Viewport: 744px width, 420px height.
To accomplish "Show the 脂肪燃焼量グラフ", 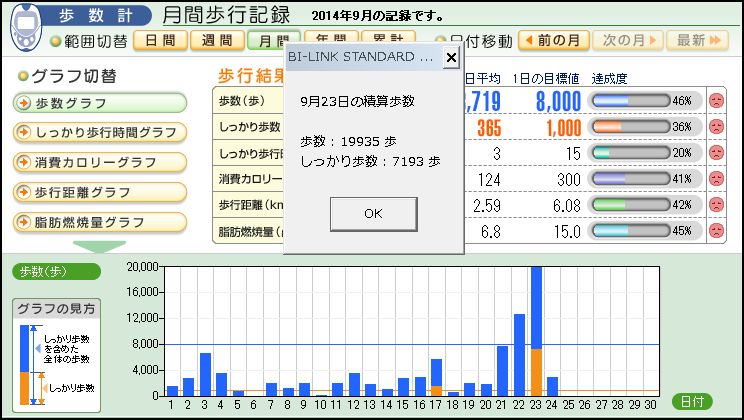I will tap(100, 222).
